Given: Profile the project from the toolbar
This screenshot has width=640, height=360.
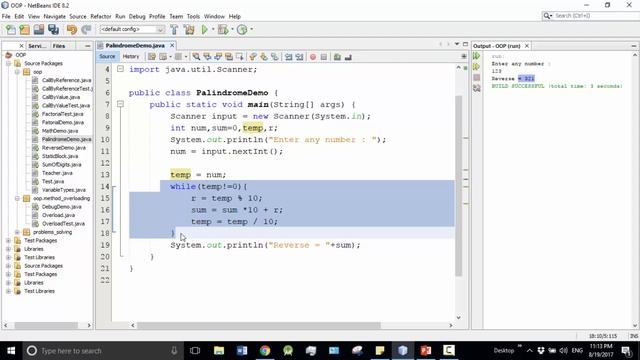Looking at the screenshot, I should tap(242, 29).
